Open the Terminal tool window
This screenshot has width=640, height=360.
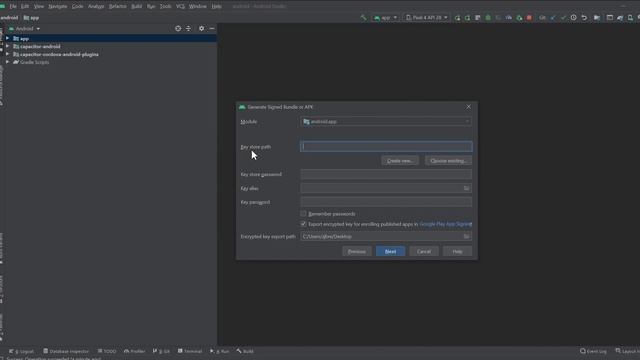[190, 351]
